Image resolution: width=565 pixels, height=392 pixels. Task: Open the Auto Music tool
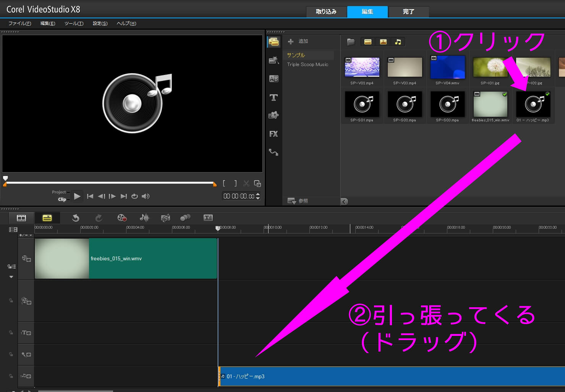165,218
